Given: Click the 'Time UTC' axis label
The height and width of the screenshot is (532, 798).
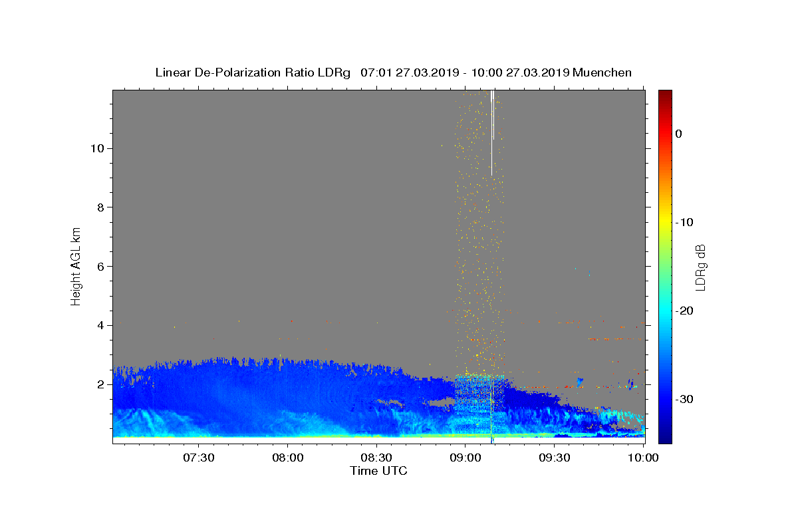Looking at the screenshot, I should (x=378, y=471).
